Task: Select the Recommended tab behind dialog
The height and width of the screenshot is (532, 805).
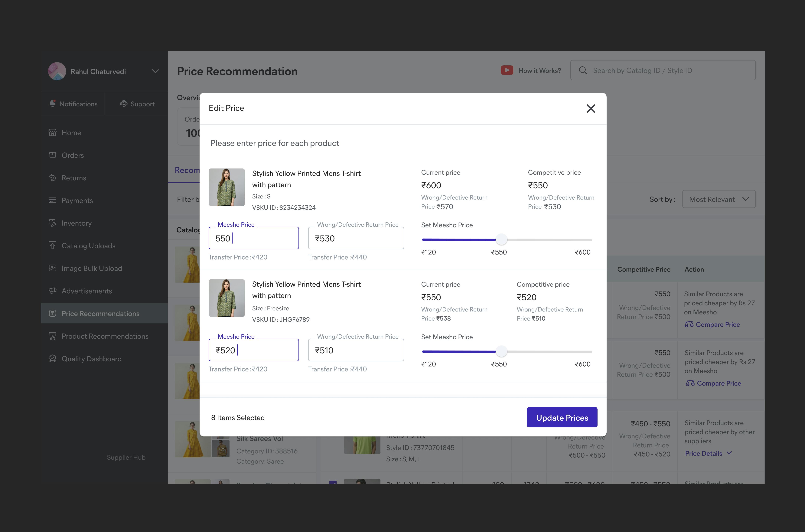Action: point(187,170)
